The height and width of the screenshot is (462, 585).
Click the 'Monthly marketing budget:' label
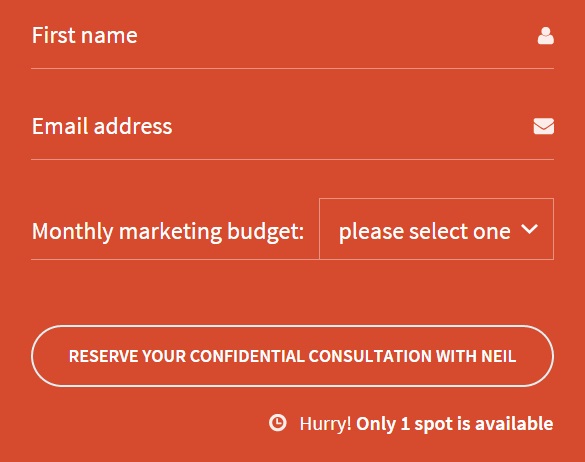tap(168, 231)
